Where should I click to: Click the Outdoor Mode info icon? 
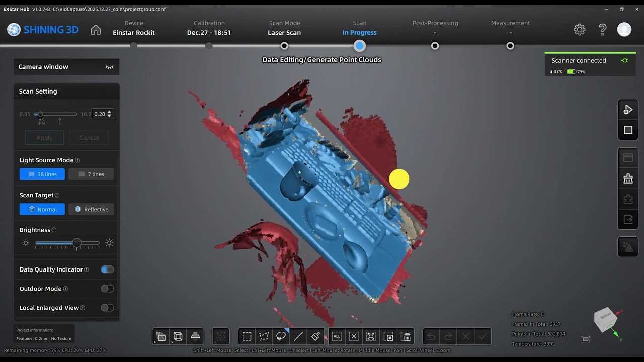(x=65, y=289)
